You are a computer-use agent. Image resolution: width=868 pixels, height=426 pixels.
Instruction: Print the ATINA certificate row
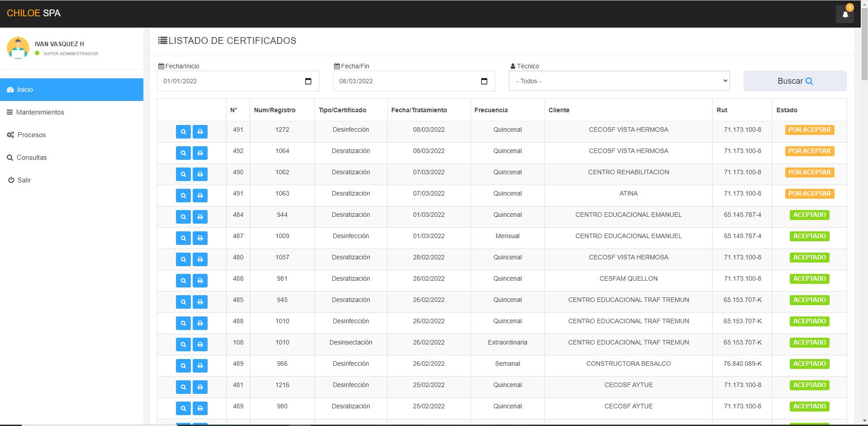pos(200,196)
